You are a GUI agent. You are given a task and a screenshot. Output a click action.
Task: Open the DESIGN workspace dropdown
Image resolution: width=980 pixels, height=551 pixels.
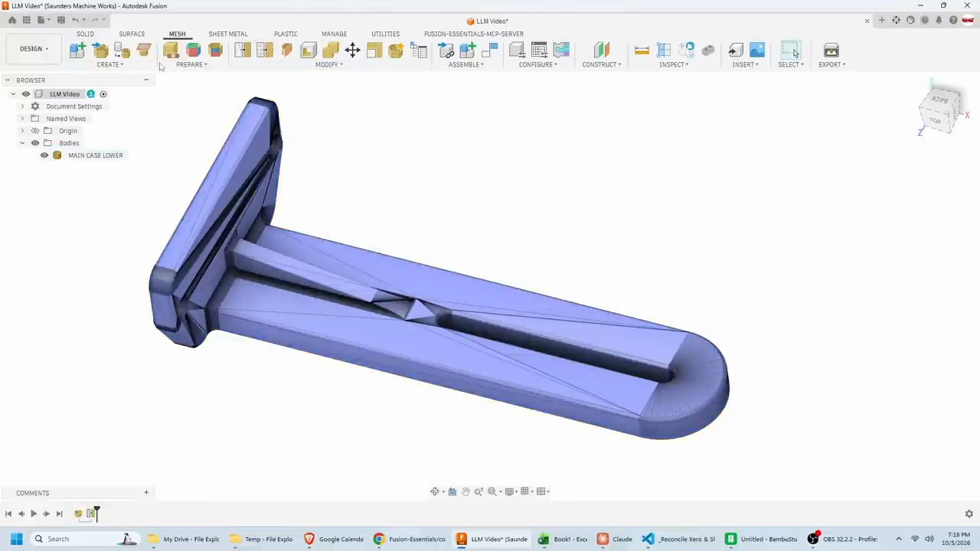coord(34,49)
